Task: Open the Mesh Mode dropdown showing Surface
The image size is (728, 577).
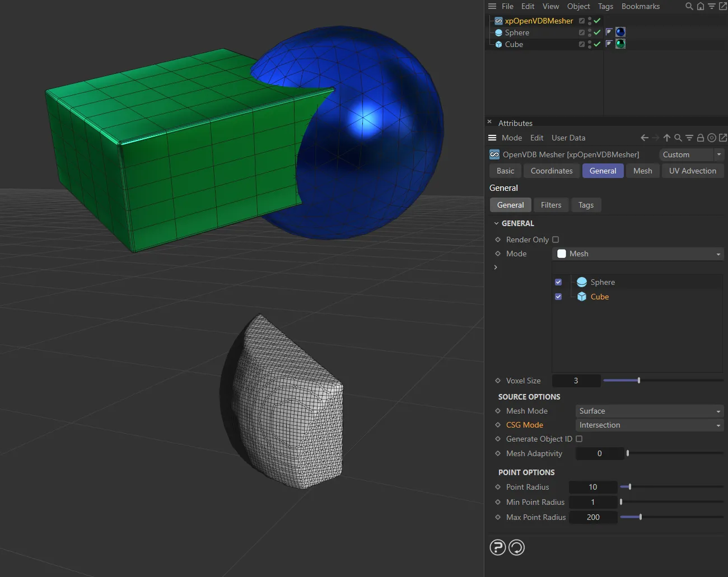Action: 649,411
